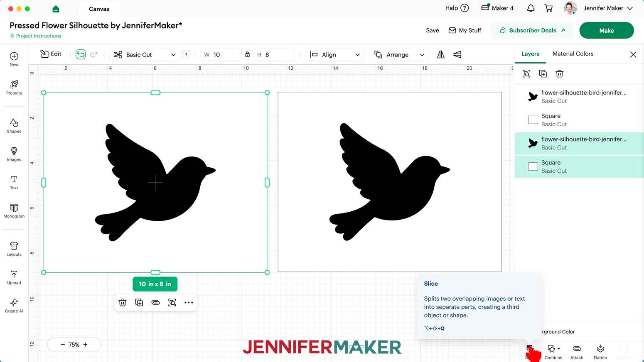Attach selection from floating toolbar

pos(155,303)
